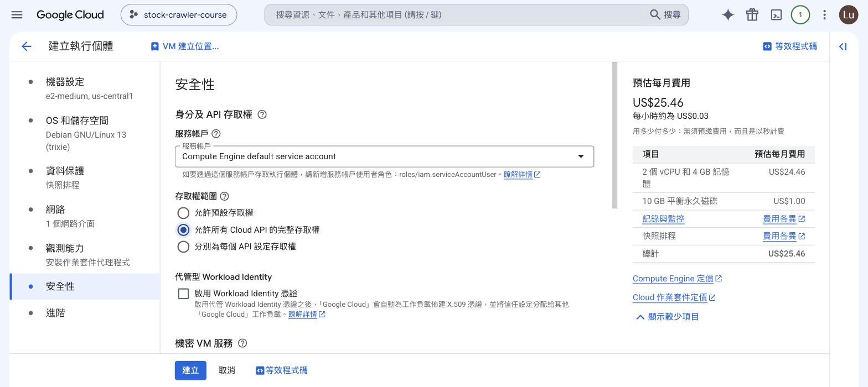This screenshot has width=868, height=387.
Task: Click help icon beside 身分及 API 存取權
Action: 262,114
